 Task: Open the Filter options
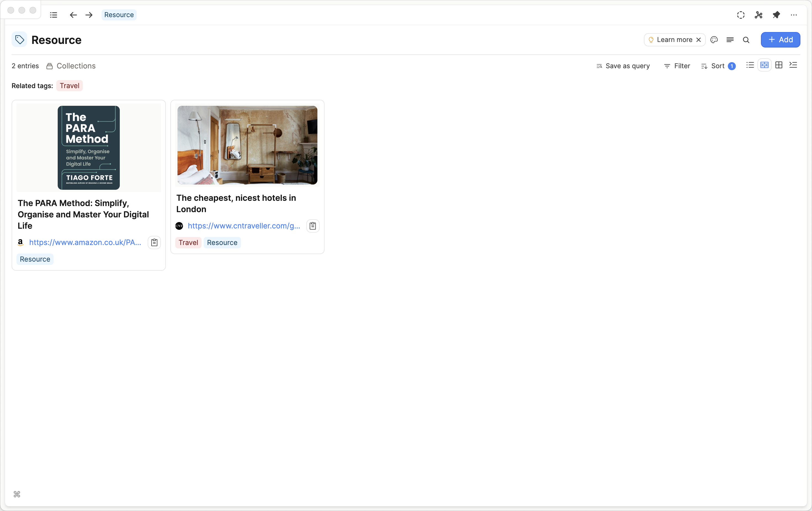click(677, 66)
